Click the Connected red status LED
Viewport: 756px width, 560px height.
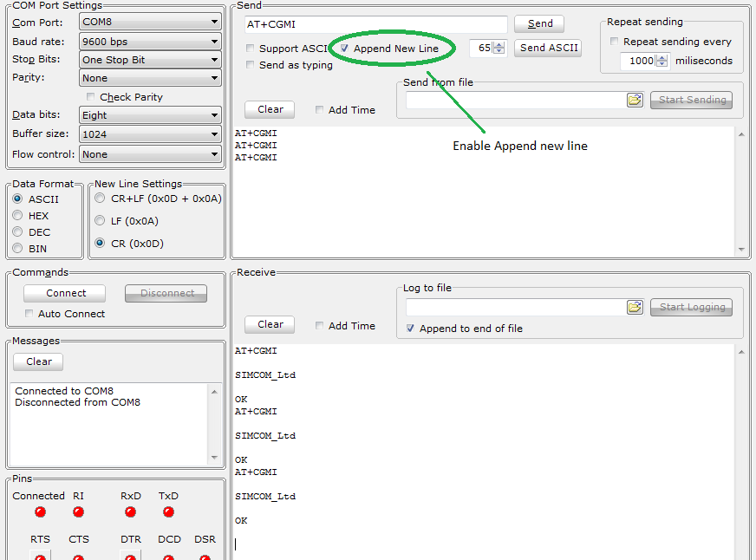coord(40,512)
